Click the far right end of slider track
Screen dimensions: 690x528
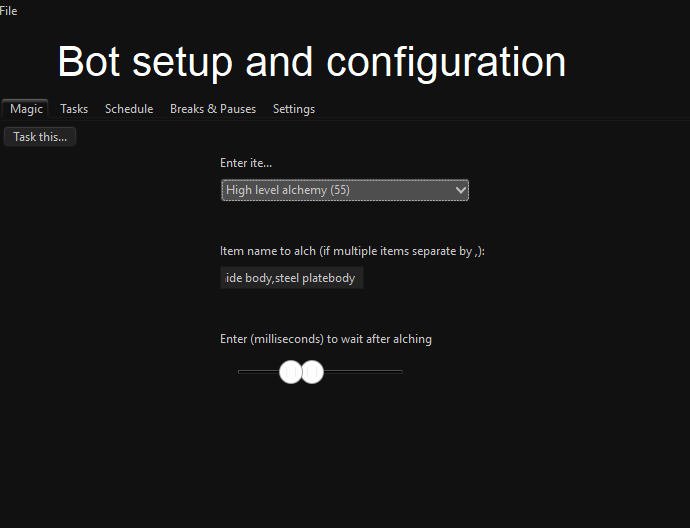coord(400,372)
